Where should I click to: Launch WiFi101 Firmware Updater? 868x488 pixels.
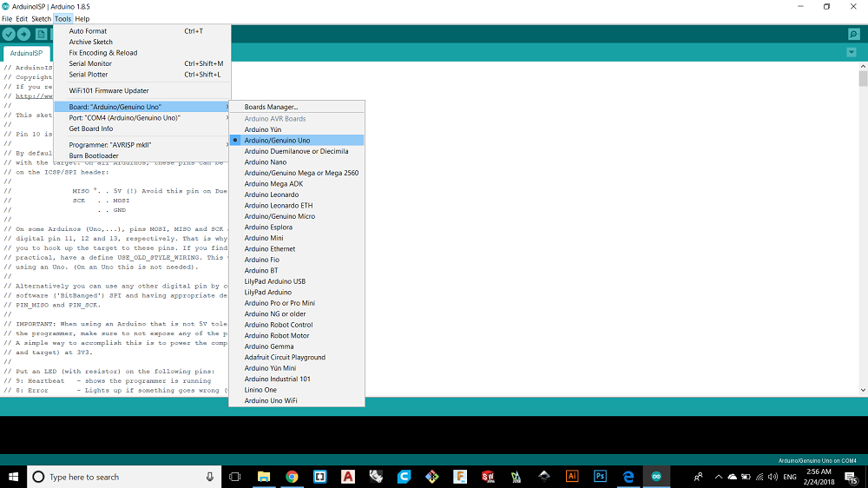click(142, 91)
